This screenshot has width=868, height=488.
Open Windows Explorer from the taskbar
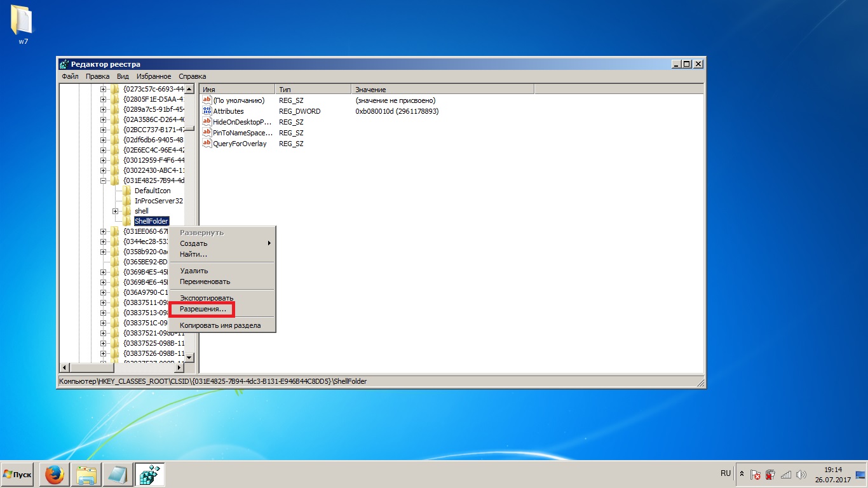pos(86,475)
